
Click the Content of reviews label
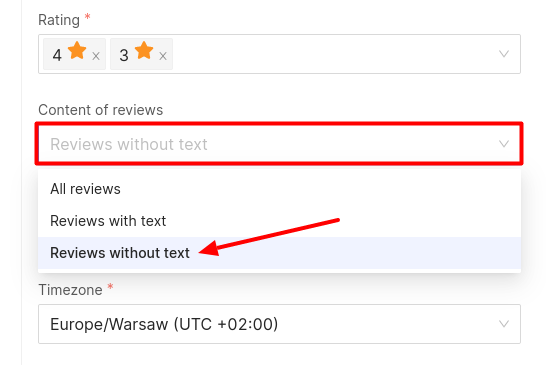click(x=101, y=110)
